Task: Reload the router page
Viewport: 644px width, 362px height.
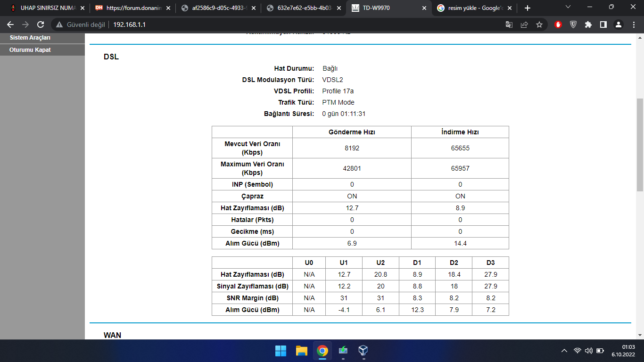Action: [41, 25]
